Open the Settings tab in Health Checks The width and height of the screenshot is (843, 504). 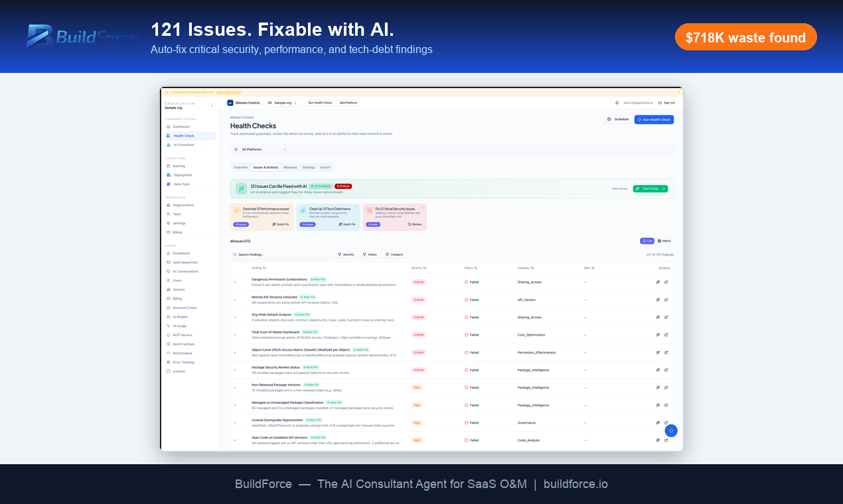pyautogui.click(x=309, y=167)
